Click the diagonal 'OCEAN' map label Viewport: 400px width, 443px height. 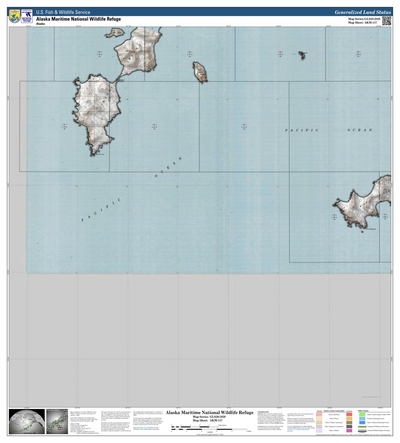168,167
